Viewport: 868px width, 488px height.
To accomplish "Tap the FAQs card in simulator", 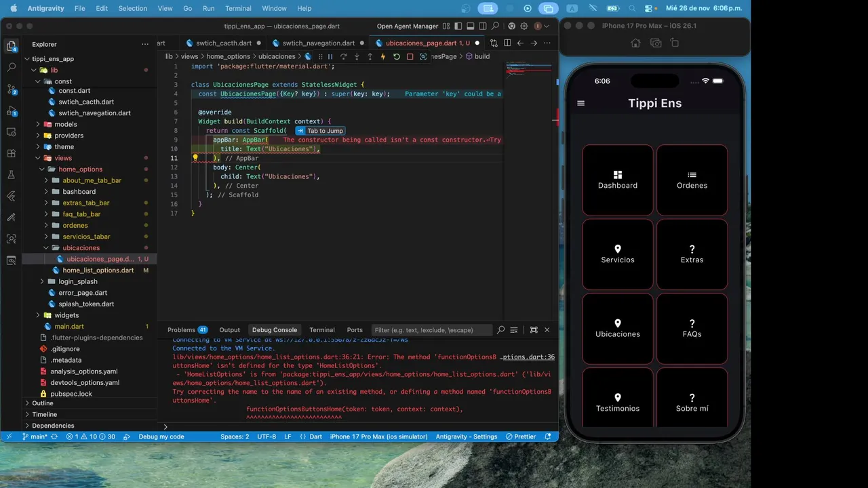I will 692,328.
